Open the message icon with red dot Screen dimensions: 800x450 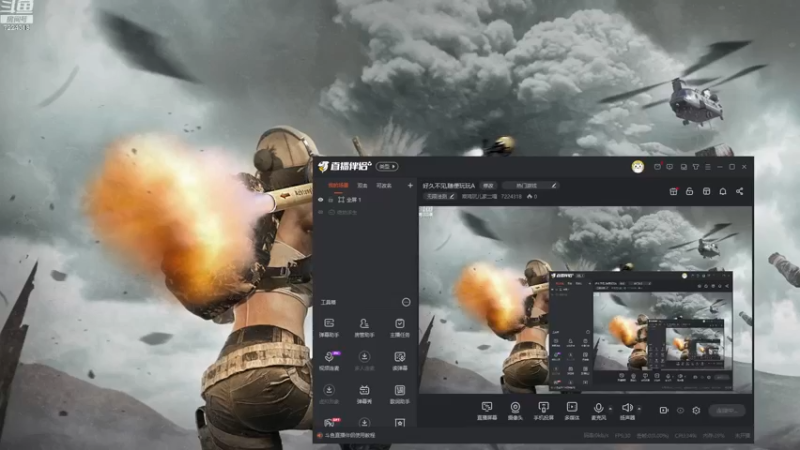click(658, 167)
